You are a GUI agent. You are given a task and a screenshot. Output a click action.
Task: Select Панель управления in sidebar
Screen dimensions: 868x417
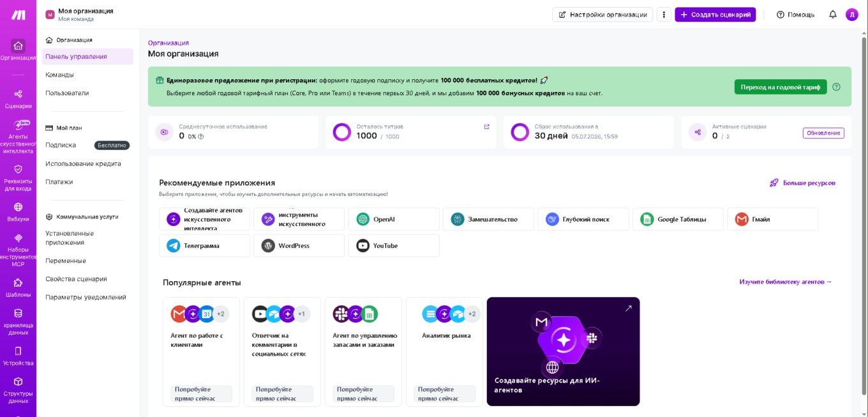pyautogui.click(x=87, y=56)
